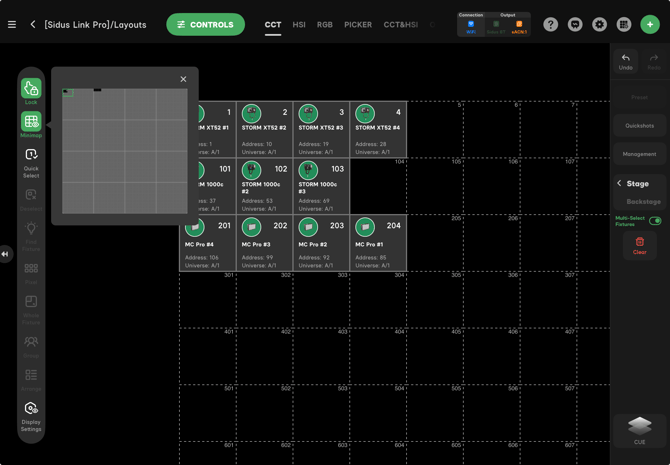
Task: Collapse the Stage panel chevron
Action: pyautogui.click(x=619, y=184)
